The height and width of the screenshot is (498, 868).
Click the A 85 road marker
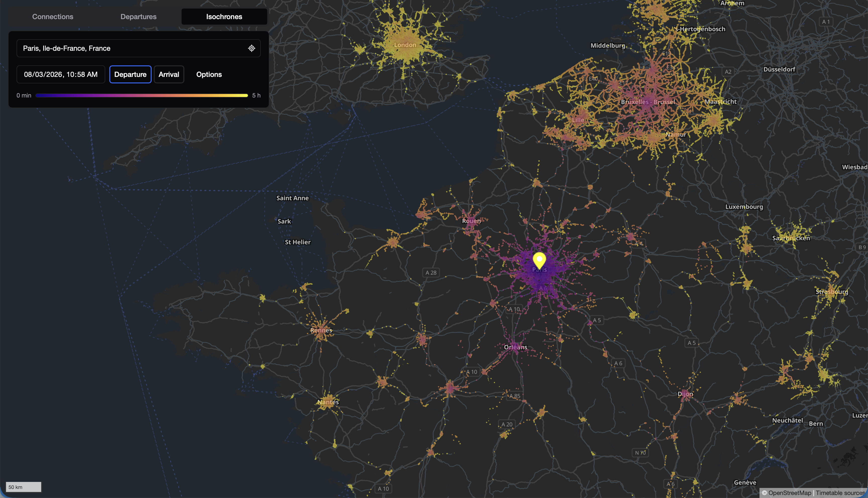515,396
